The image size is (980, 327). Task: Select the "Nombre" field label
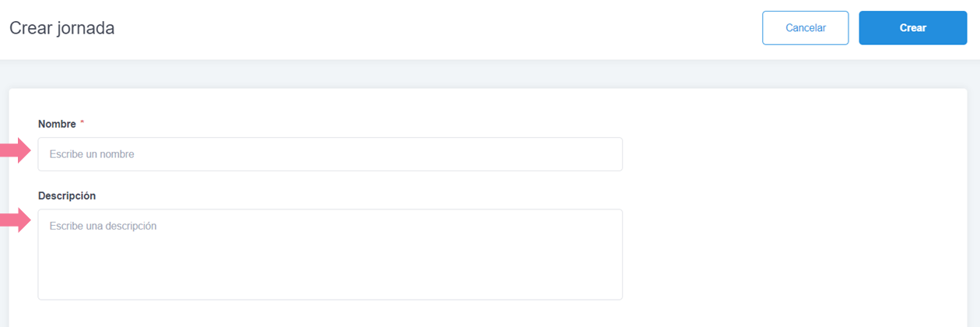(x=57, y=125)
